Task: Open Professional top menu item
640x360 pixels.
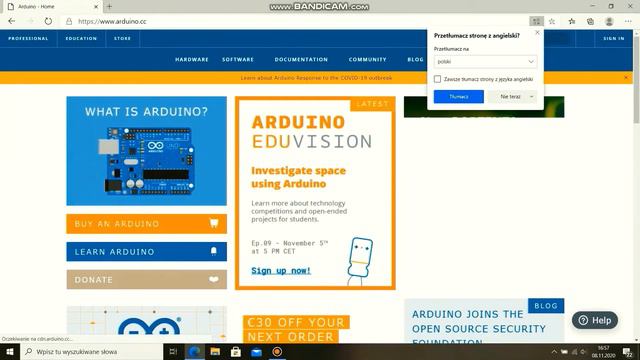Action: pyautogui.click(x=28, y=38)
